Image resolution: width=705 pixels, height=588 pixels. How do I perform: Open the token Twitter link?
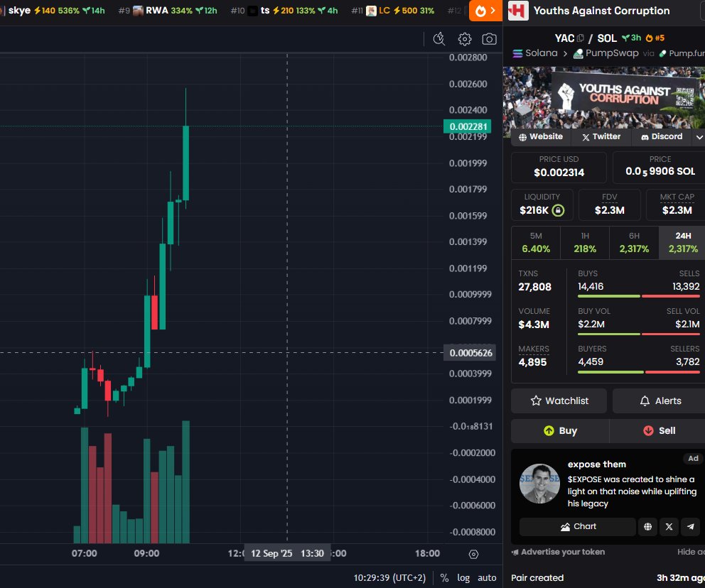(601, 136)
